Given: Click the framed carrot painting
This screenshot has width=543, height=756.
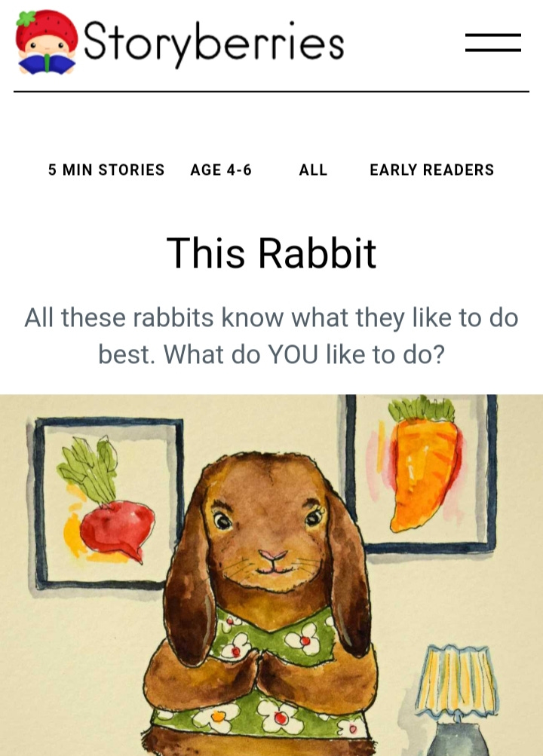Looking at the screenshot, I should coord(421,474).
